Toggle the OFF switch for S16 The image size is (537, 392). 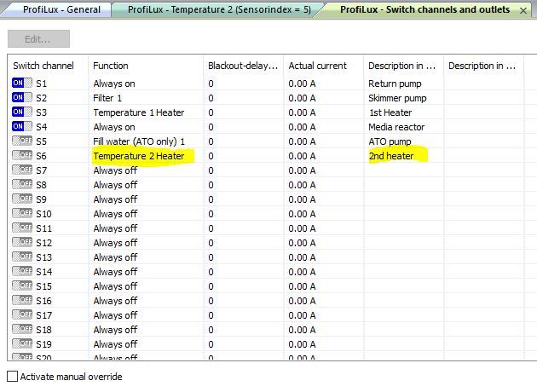point(22,300)
